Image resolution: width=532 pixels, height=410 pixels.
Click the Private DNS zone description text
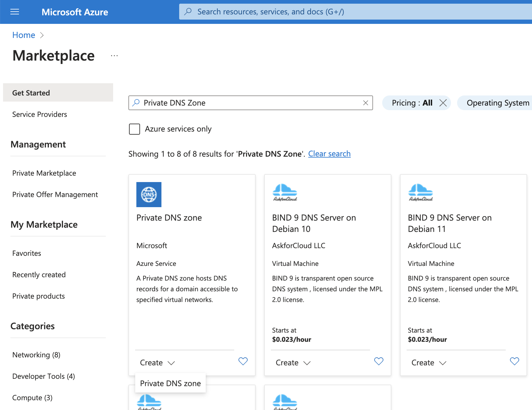click(187, 289)
